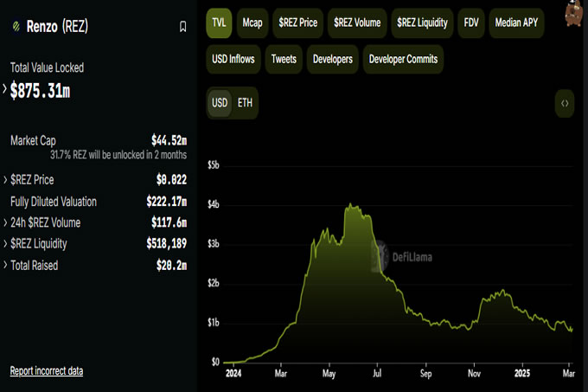
Task: Click the $222.17m valuation value
Action: pyautogui.click(x=167, y=202)
